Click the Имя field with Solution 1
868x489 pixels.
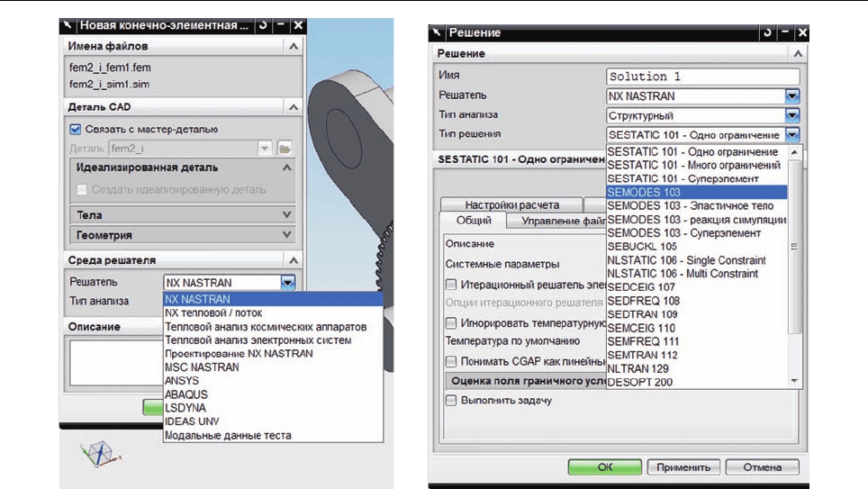click(703, 76)
